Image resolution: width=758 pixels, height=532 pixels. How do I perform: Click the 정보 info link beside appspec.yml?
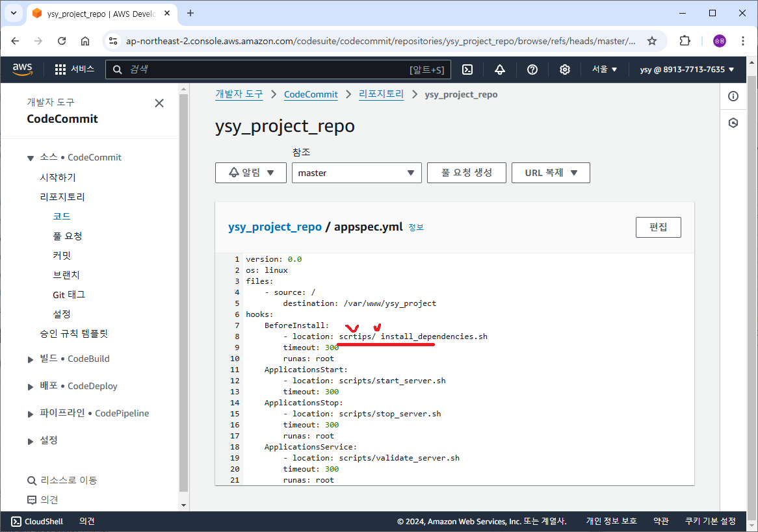coord(416,227)
